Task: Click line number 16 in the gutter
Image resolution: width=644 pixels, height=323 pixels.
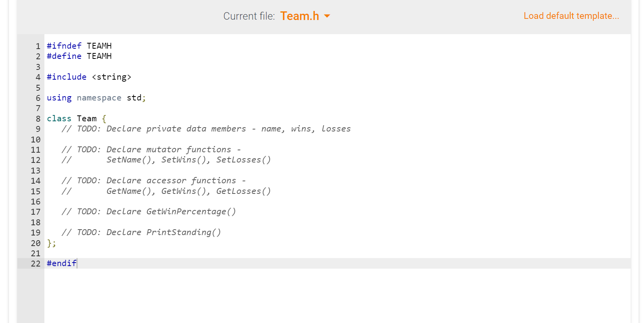Action: [x=36, y=202]
